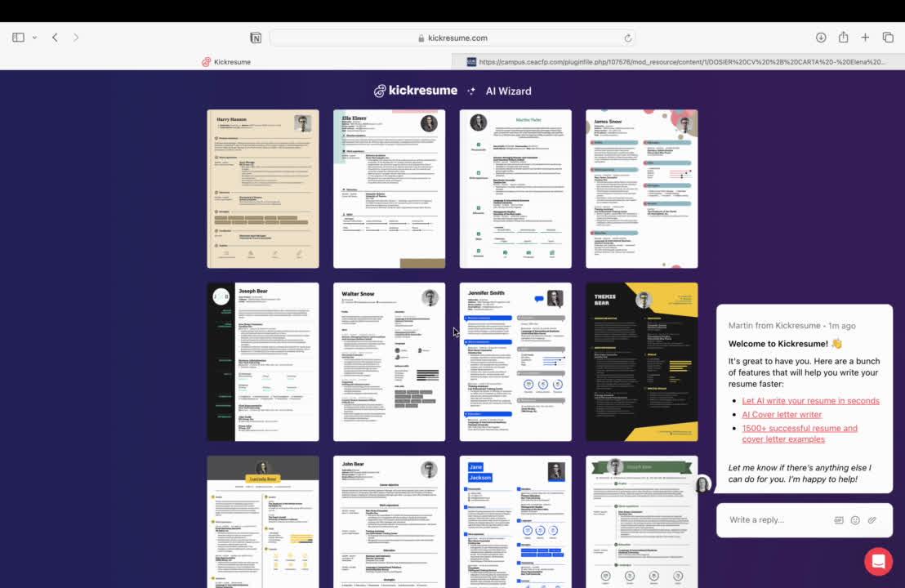This screenshot has height=588, width=905.
Task: Select the Harry Hanson resume template
Action: coord(263,189)
